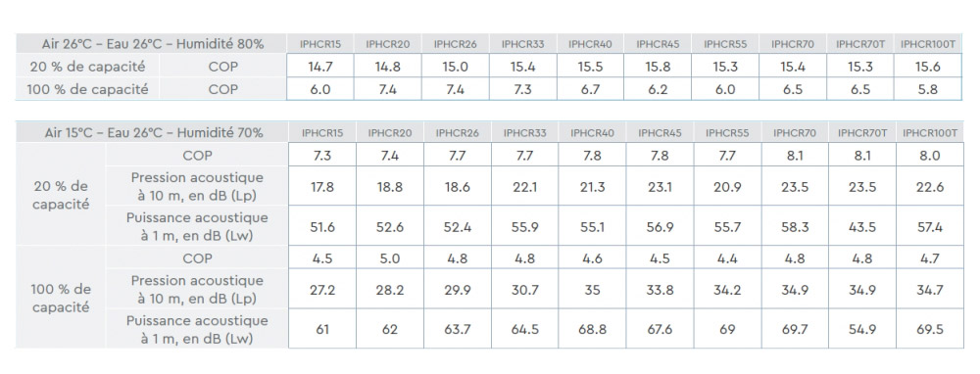Click the 5.8 COP value for IPHCR100T
Image resolution: width=980 pixels, height=374 pixels.
point(927,89)
